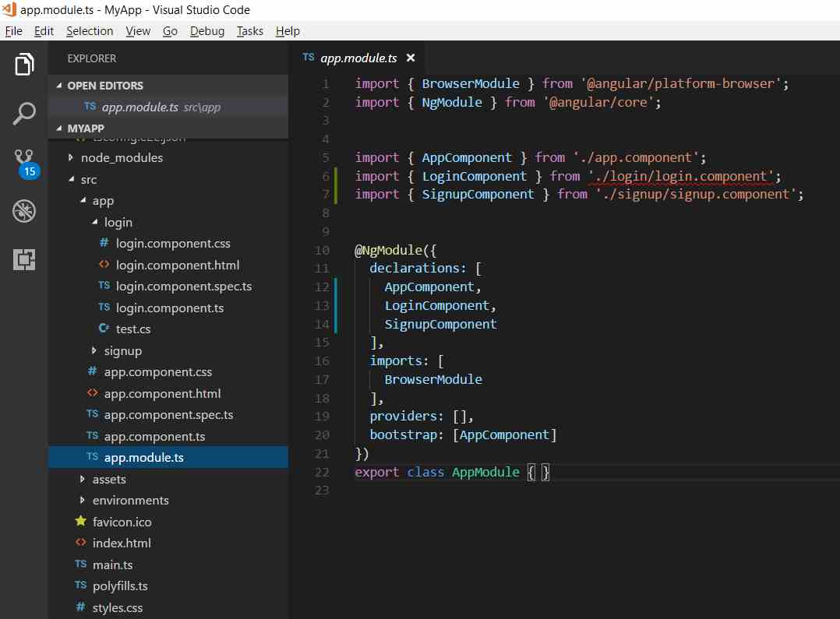Open the Extensions view icon
840x619 pixels.
click(x=23, y=259)
